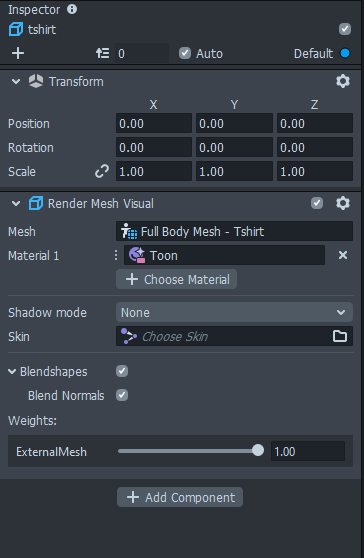Click the Toon material icon
Viewport: 364px width, 558px height.
137,255
